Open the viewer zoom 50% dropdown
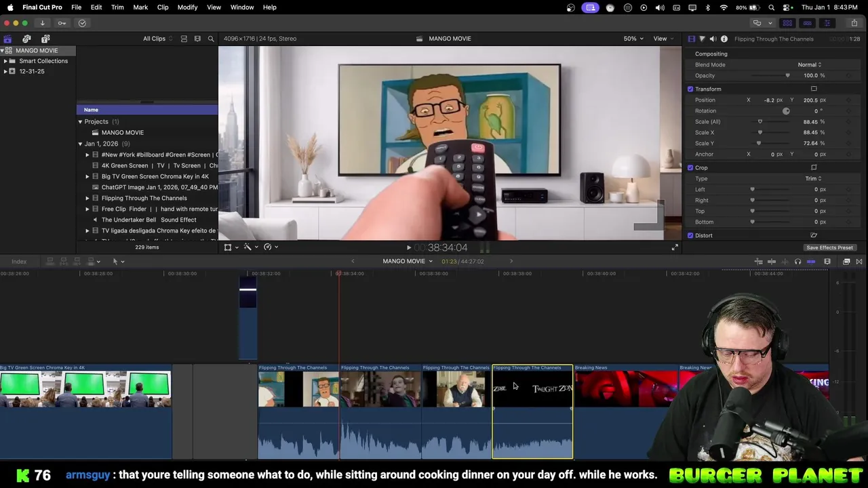The image size is (868, 488). click(633, 39)
